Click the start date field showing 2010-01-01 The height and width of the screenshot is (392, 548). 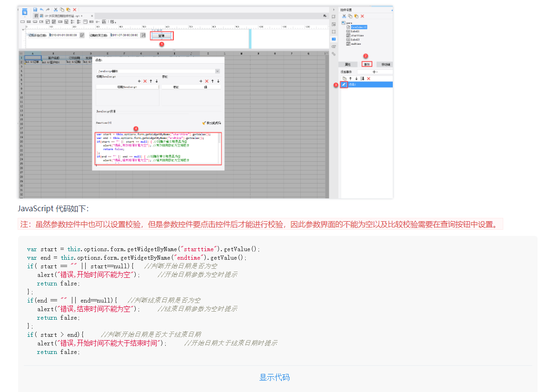point(64,35)
